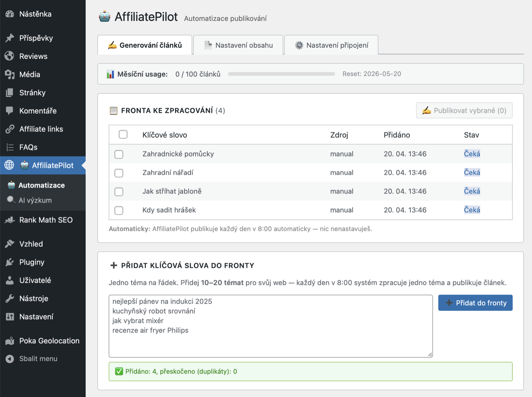This screenshot has height=397, width=532.
Task: Click the magnifier icon beside AI výzkum
Action: [11, 200]
